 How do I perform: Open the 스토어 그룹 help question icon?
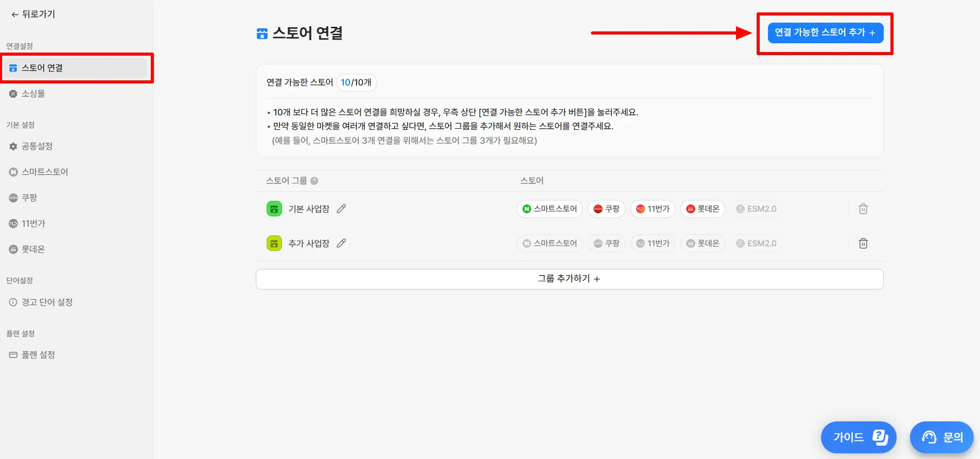[314, 181]
